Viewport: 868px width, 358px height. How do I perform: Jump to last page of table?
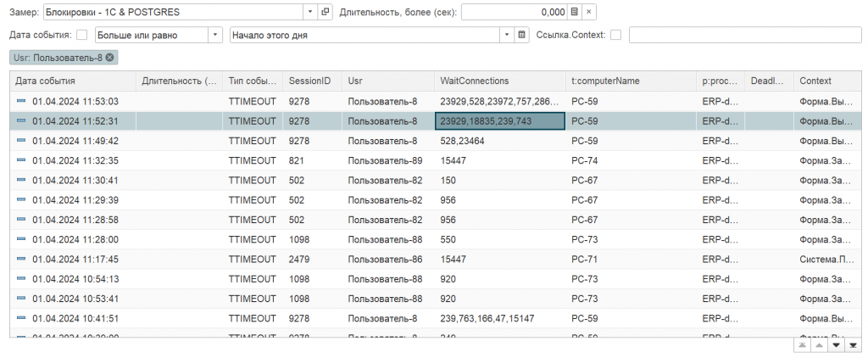click(x=853, y=345)
